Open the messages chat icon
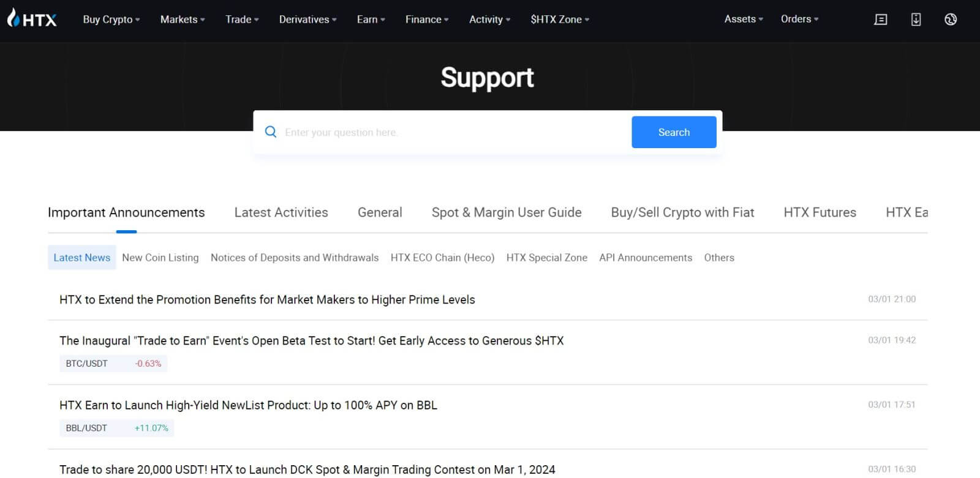 (x=880, y=20)
